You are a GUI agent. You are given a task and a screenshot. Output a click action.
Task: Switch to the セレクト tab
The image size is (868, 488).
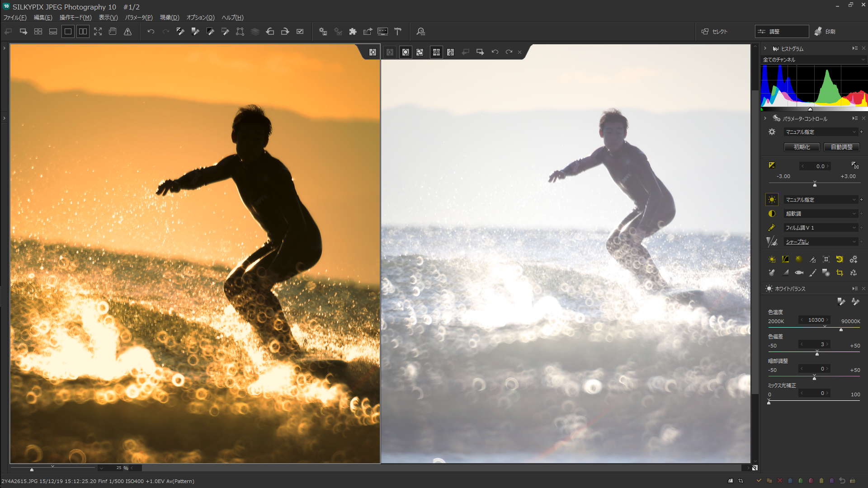(x=715, y=32)
